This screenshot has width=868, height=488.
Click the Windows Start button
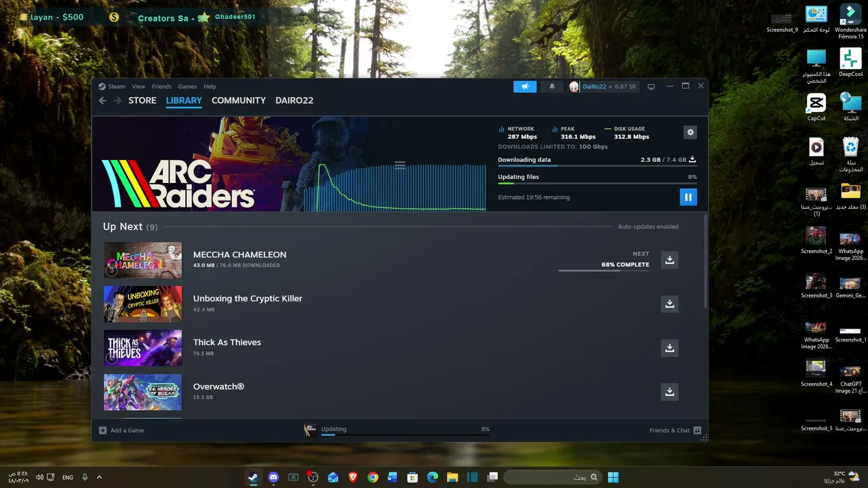(x=613, y=477)
